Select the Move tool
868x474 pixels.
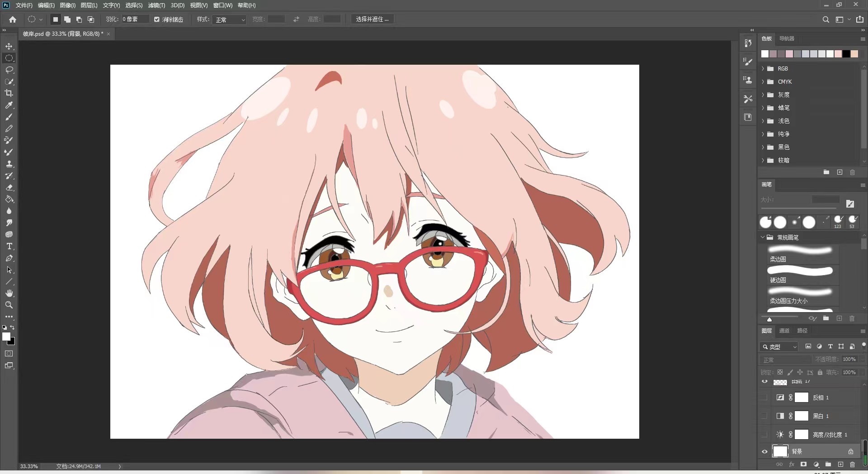[9, 47]
